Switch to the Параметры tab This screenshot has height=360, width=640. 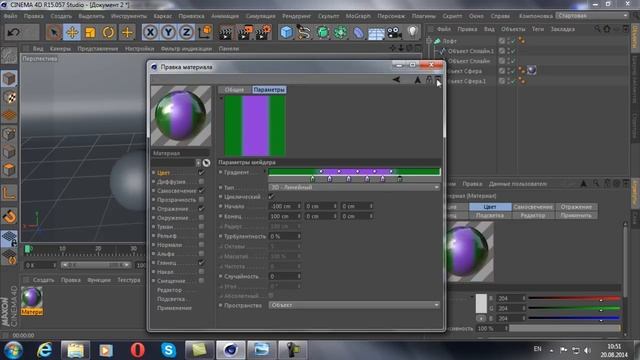[x=269, y=90]
